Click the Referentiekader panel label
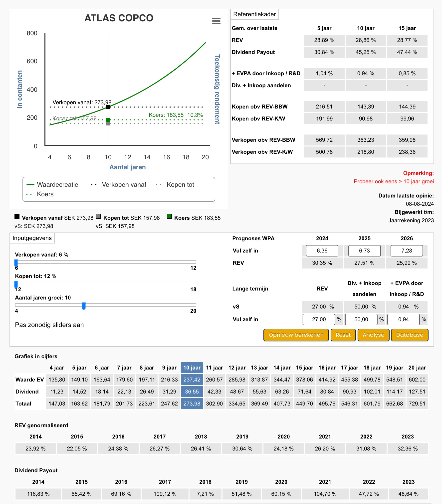This screenshot has width=442, height=504. (x=254, y=14)
